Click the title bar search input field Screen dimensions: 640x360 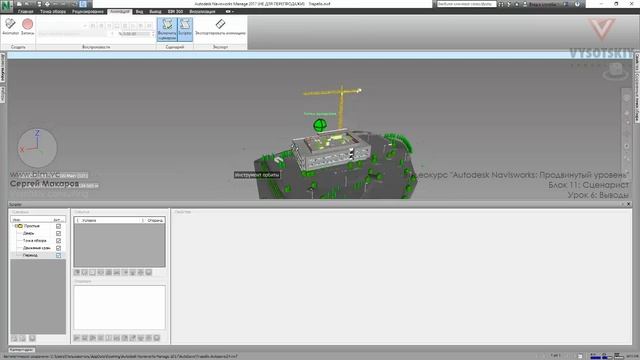pos(466,4)
